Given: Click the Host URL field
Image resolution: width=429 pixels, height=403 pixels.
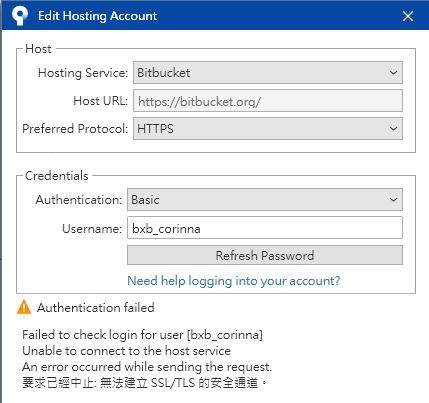Looking at the screenshot, I should click(268, 101).
